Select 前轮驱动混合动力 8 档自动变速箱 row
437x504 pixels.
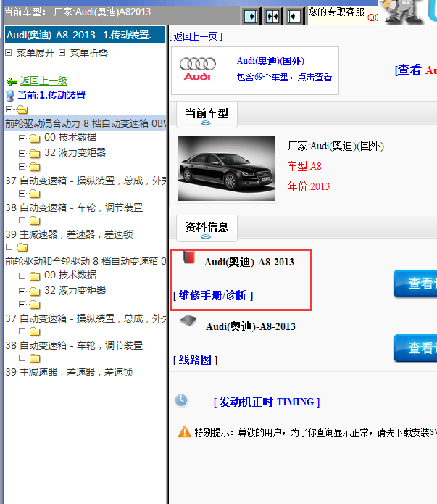pyautogui.click(x=85, y=123)
